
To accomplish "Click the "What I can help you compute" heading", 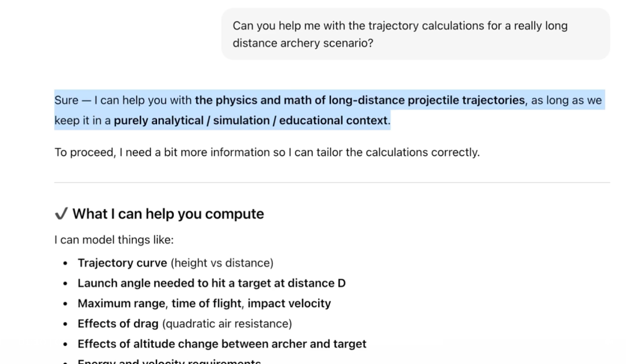I will click(168, 214).
